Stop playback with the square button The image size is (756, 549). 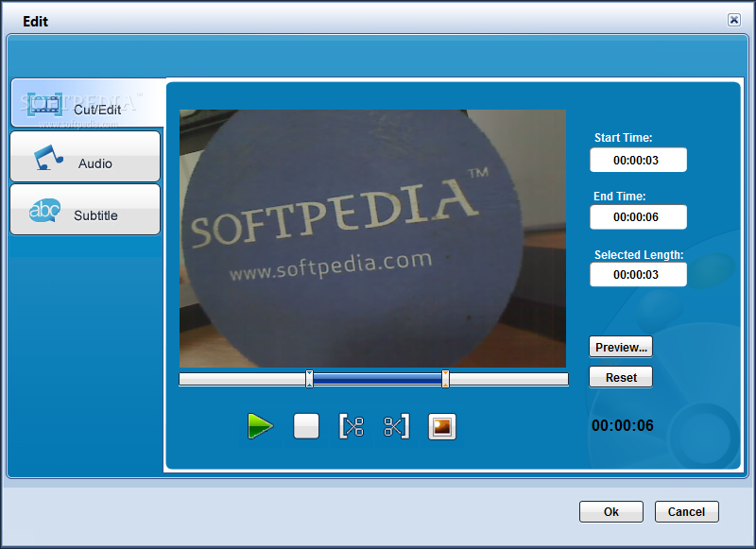pyautogui.click(x=306, y=426)
